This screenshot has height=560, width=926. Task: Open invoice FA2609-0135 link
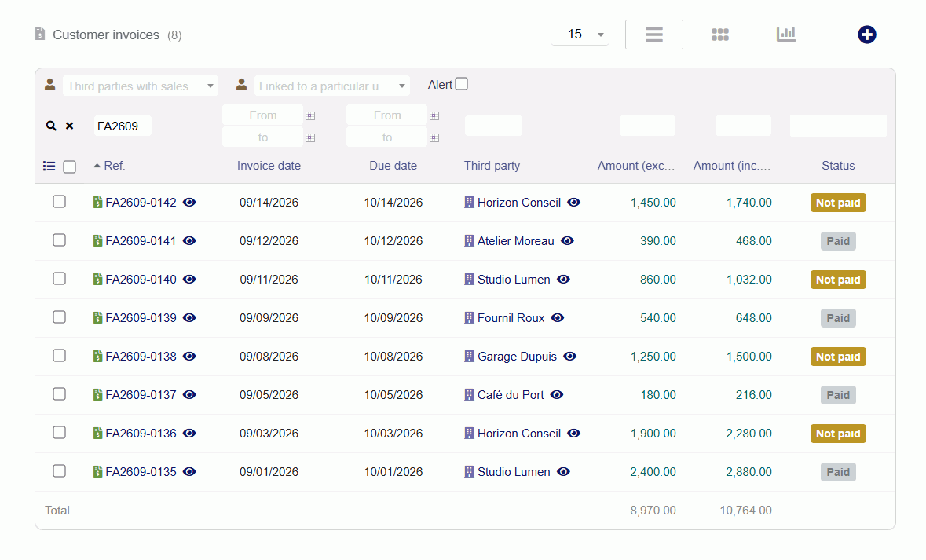pyautogui.click(x=141, y=472)
